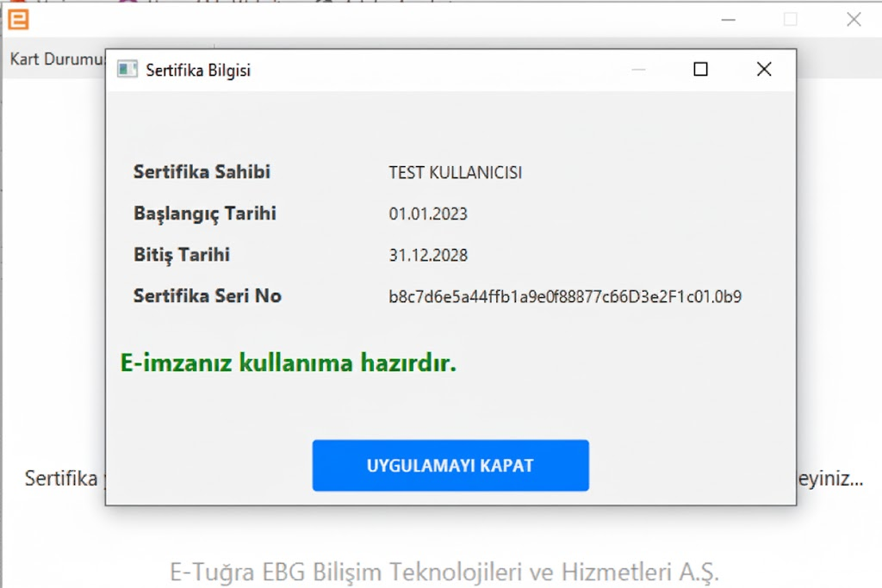
Task: Close the main E-Tuğra window
Action: click(853, 19)
